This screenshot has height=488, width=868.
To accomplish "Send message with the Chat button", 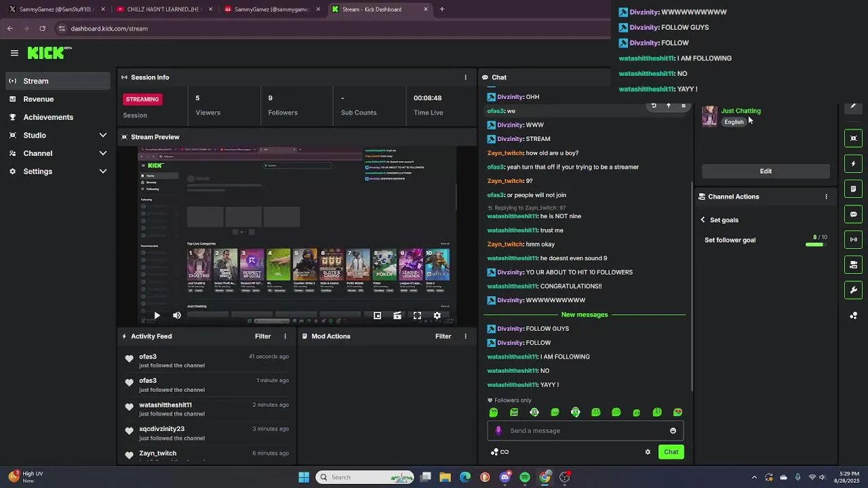I will tap(671, 452).
